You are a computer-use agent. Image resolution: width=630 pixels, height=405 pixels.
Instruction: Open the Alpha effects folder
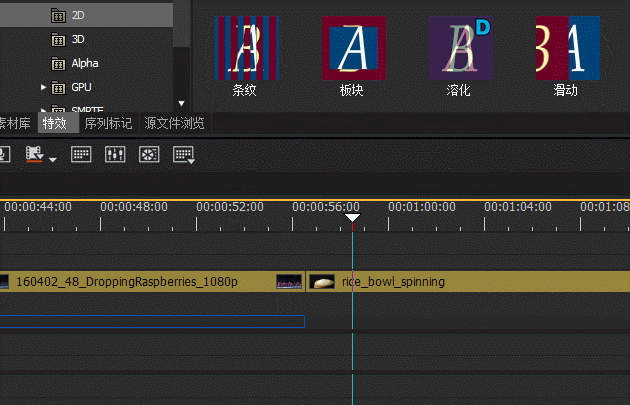[x=84, y=63]
